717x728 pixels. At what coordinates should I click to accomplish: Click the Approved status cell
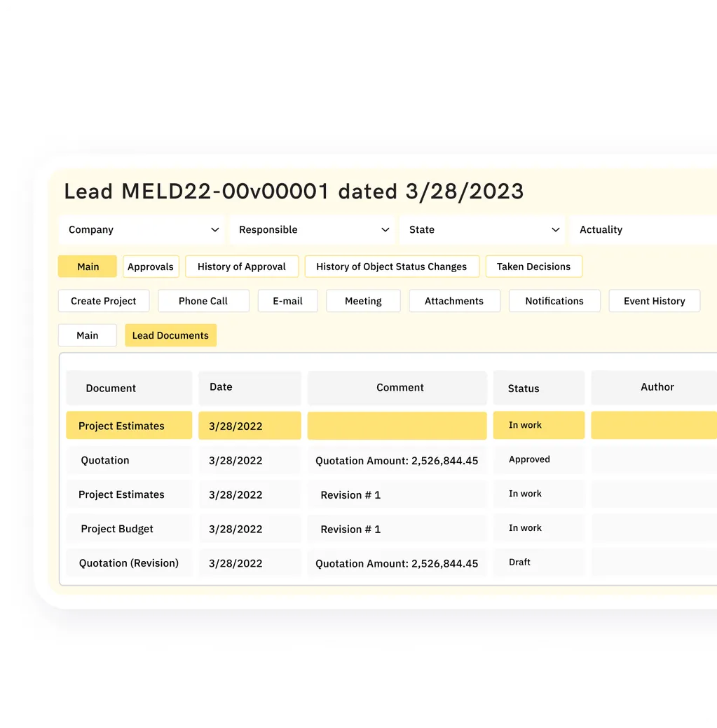click(539, 459)
